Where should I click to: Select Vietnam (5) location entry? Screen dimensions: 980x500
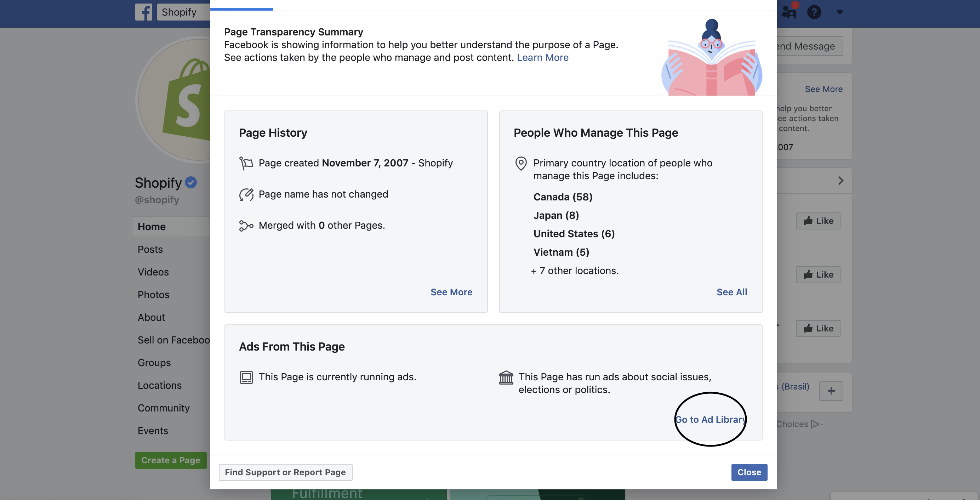pos(561,252)
